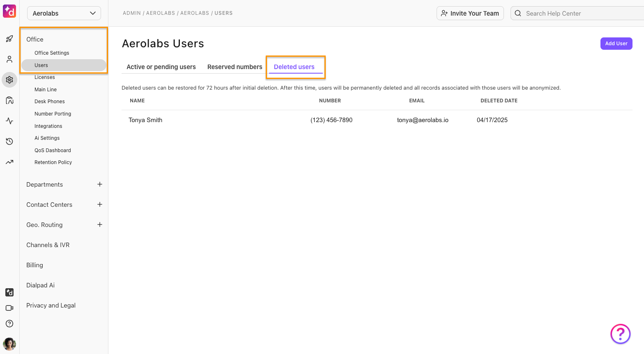Expand Geo. Routing with the plus icon
The height and width of the screenshot is (354, 644).
100,224
